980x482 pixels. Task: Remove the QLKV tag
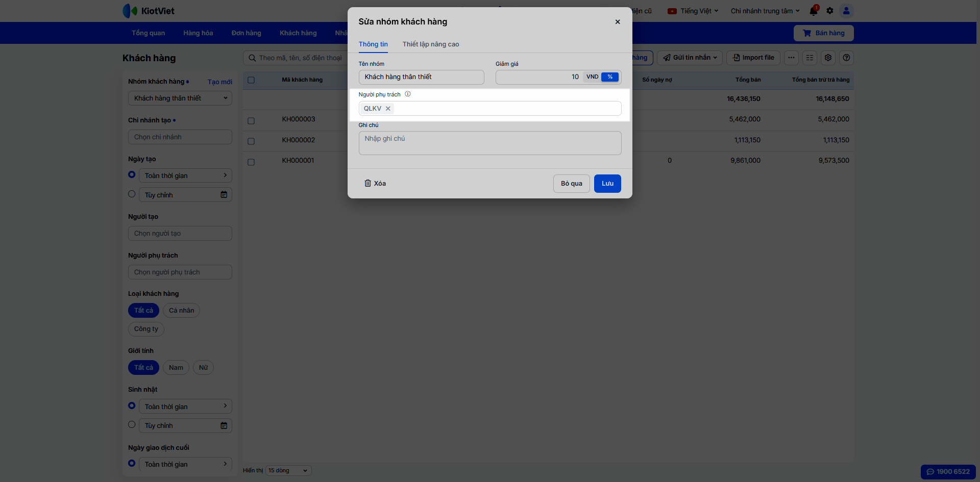click(388, 109)
